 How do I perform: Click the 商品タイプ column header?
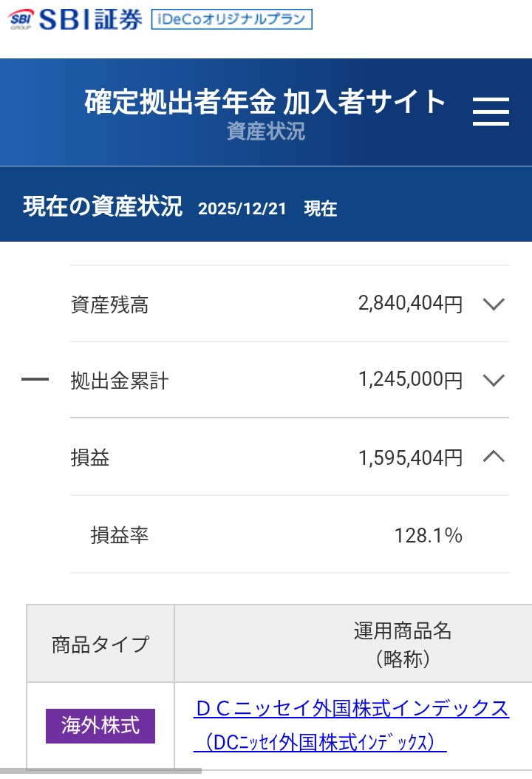[x=100, y=644]
